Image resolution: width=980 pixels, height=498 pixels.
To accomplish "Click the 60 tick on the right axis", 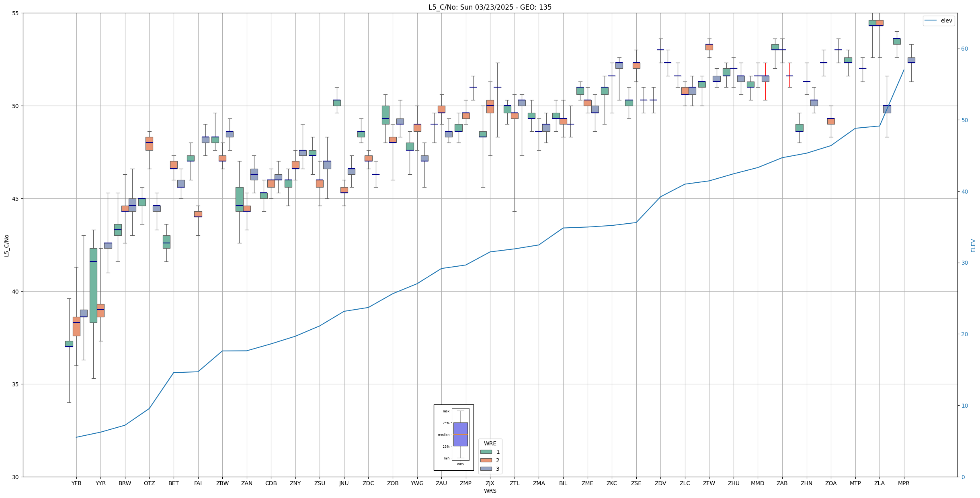I will click(964, 49).
